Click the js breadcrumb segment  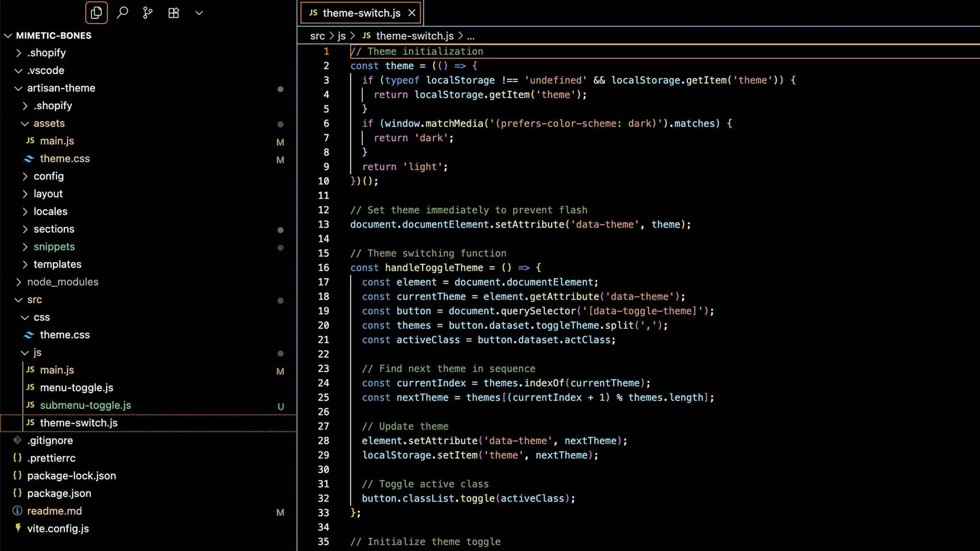click(x=342, y=36)
